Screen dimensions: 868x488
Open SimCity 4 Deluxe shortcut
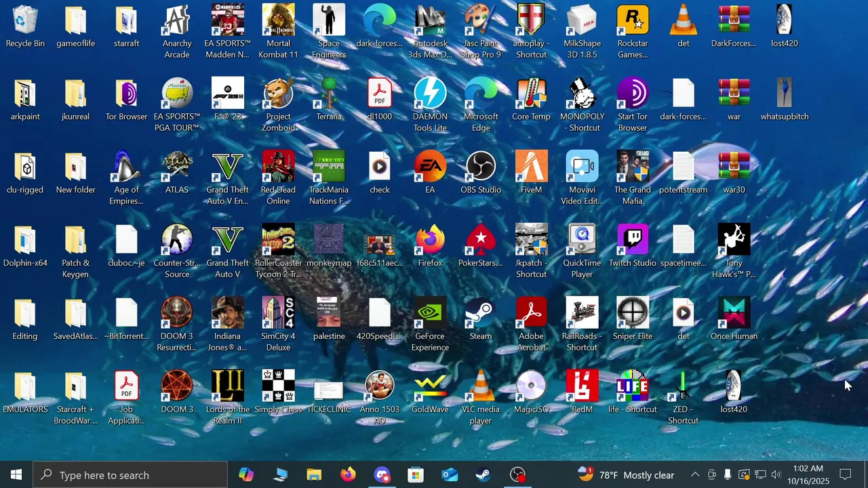click(278, 324)
